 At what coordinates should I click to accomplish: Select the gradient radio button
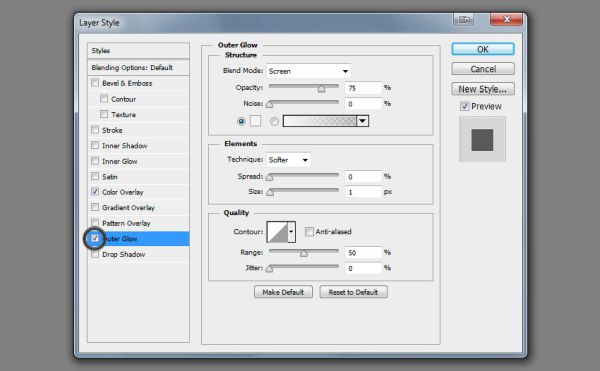[274, 121]
